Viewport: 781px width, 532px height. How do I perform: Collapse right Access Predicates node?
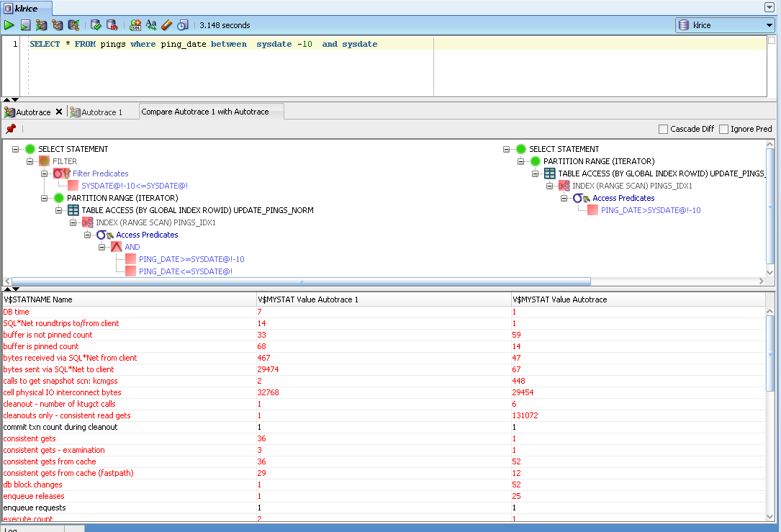tap(564, 198)
